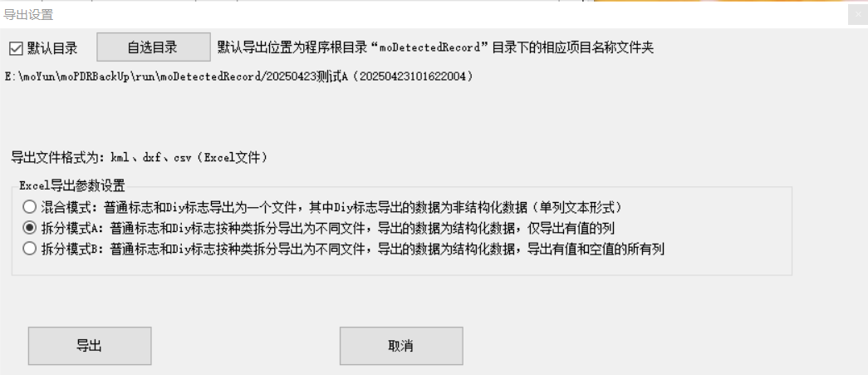This screenshot has width=868, height=375.
Task: Close the 导出设置 dialog window
Action: 857,15
